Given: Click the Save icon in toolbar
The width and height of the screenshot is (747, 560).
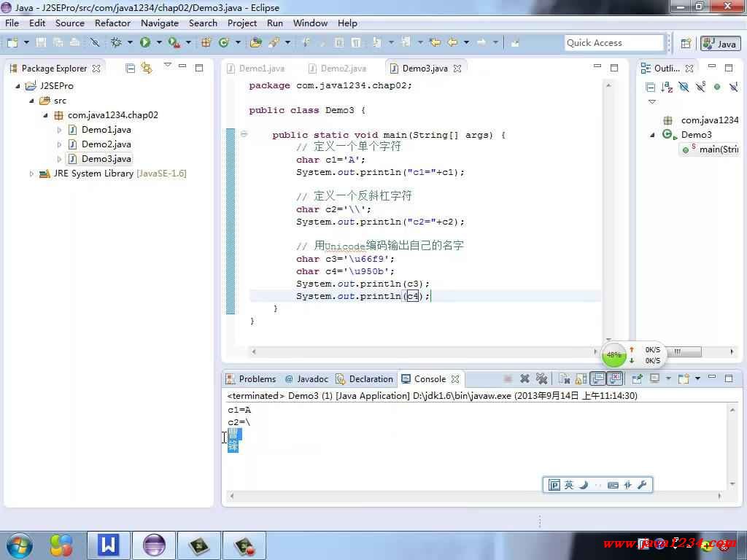Looking at the screenshot, I should pos(41,43).
